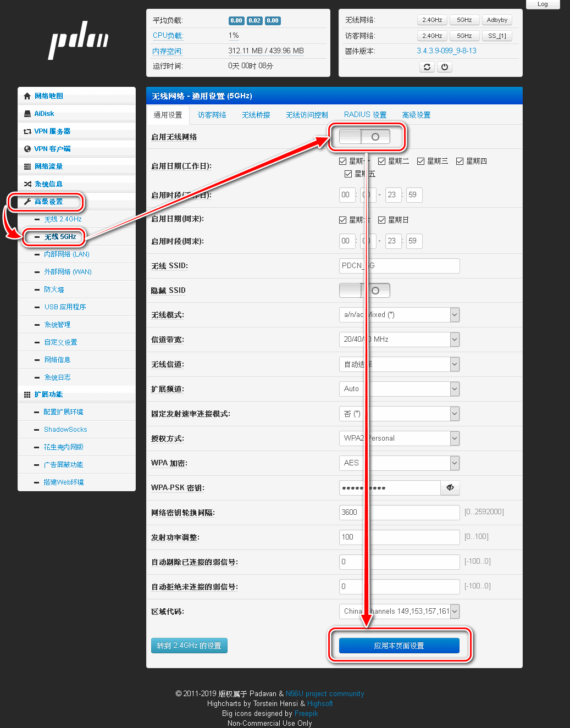Click the 无线 SSID input field

[x=399, y=265]
